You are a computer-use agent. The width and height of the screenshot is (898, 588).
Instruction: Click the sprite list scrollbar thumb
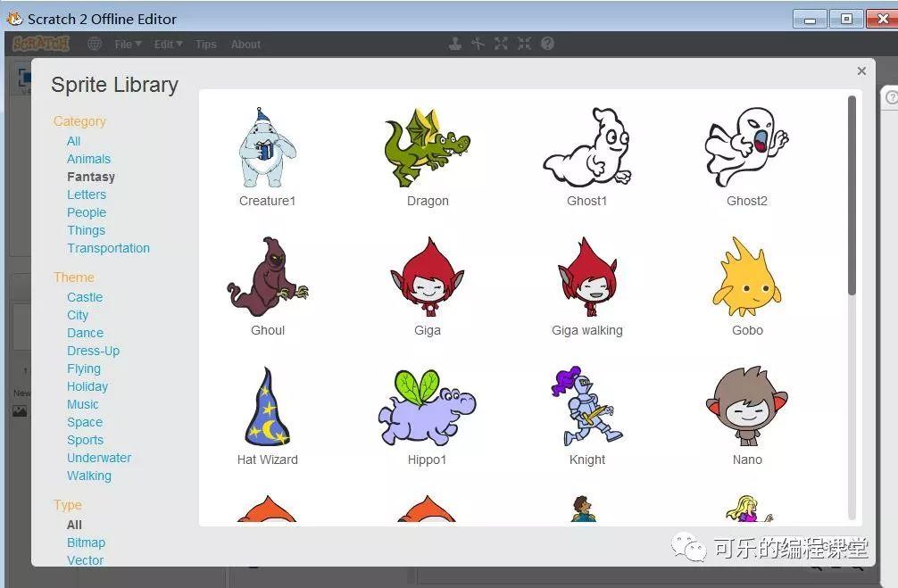click(852, 195)
